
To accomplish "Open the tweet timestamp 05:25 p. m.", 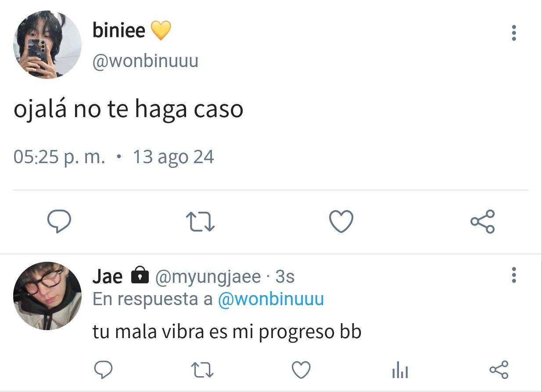I will tap(59, 157).
